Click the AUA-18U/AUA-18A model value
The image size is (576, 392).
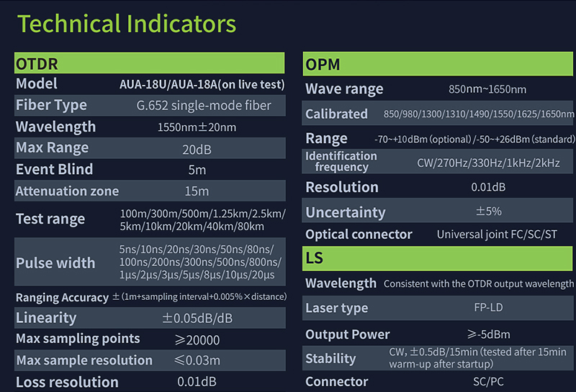tap(202, 84)
